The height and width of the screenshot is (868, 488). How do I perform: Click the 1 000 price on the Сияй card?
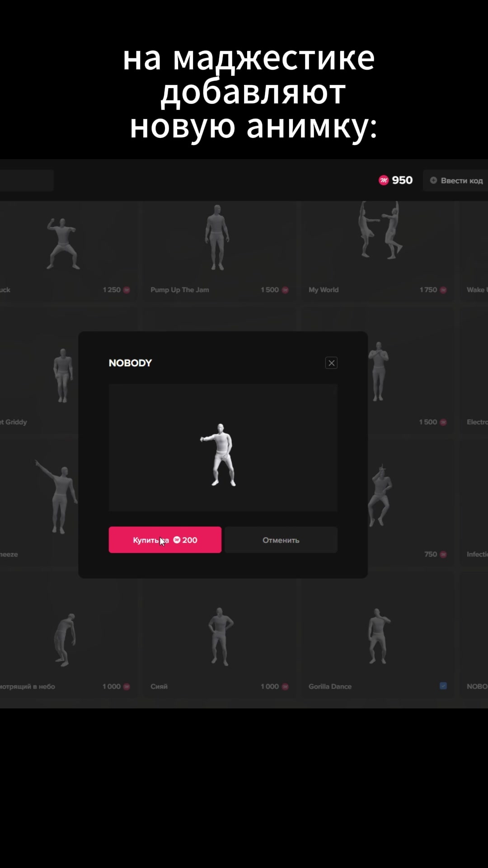[x=270, y=686]
